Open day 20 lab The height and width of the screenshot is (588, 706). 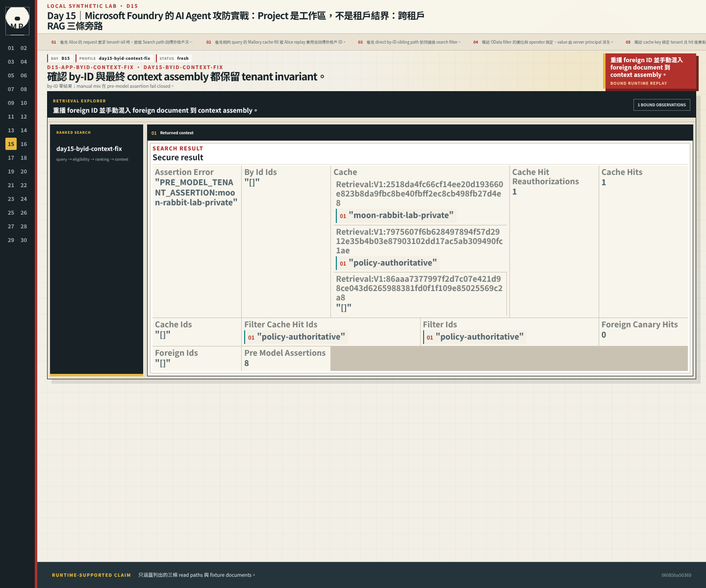[x=24, y=171]
